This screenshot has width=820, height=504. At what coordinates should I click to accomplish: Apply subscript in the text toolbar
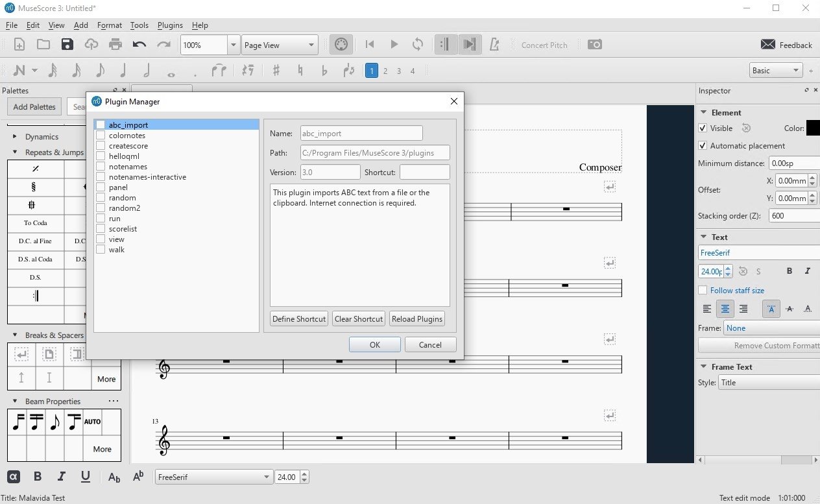tap(114, 477)
